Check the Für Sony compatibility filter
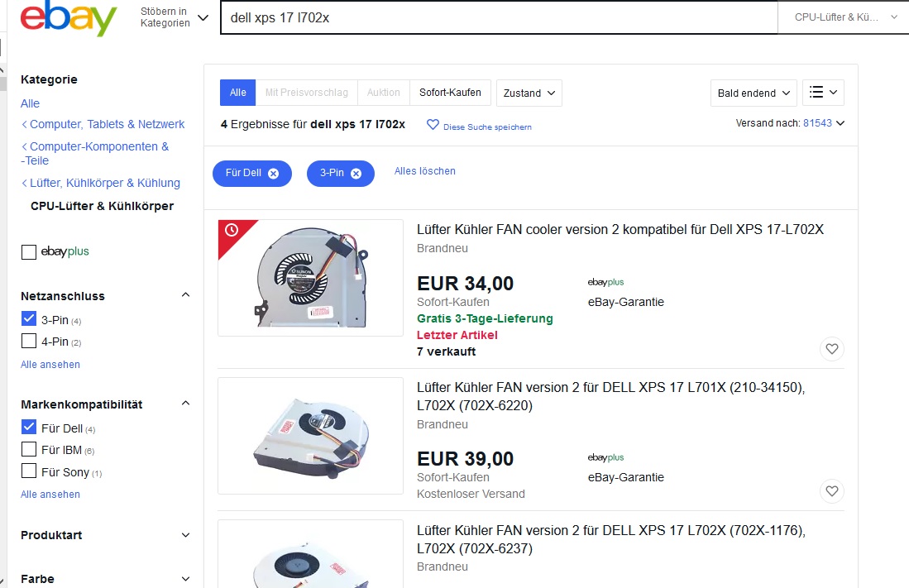 coord(28,471)
